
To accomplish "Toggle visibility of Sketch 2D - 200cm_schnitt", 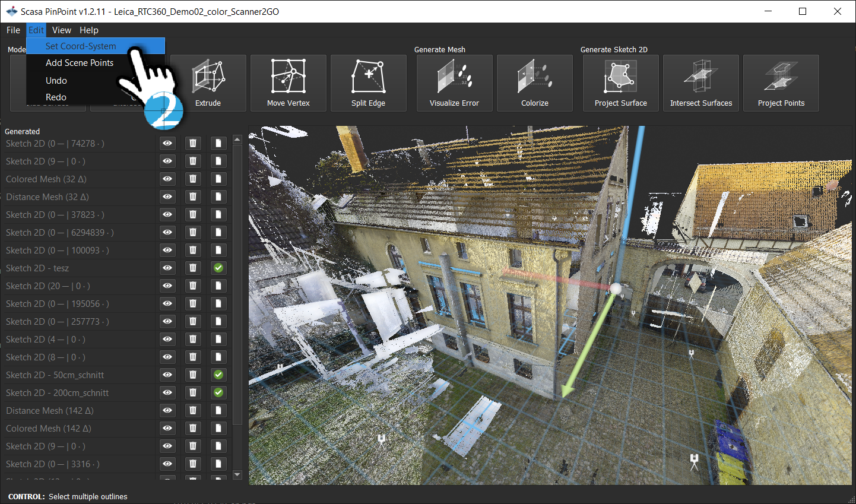I will click(167, 392).
